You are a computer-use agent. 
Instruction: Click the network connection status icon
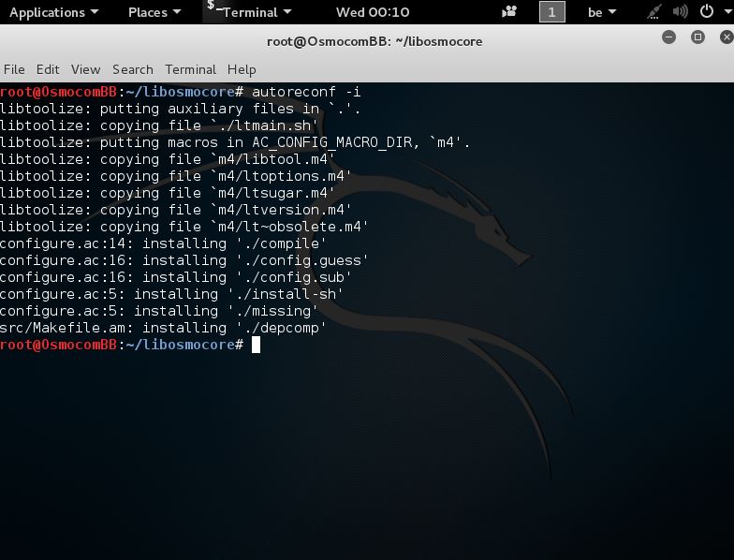(x=653, y=11)
